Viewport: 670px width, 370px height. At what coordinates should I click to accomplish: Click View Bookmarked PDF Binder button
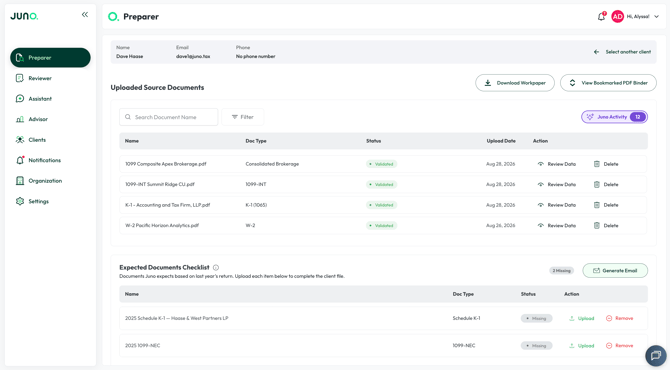tap(608, 83)
